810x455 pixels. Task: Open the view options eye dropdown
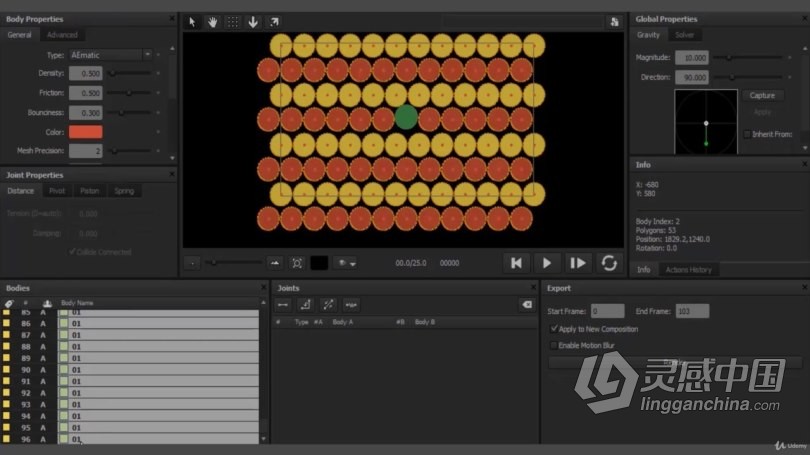pyautogui.click(x=346, y=263)
